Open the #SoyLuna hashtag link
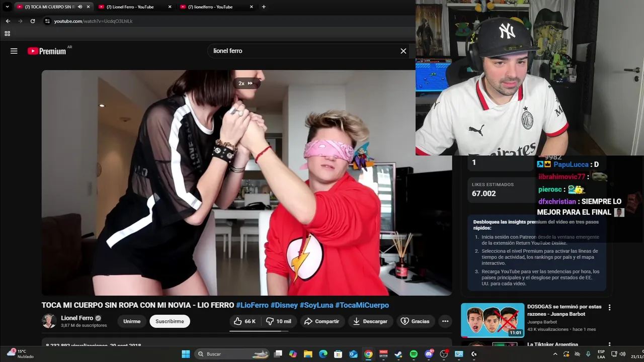Image resolution: width=644 pixels, height=362 pixels. point(316,305)
